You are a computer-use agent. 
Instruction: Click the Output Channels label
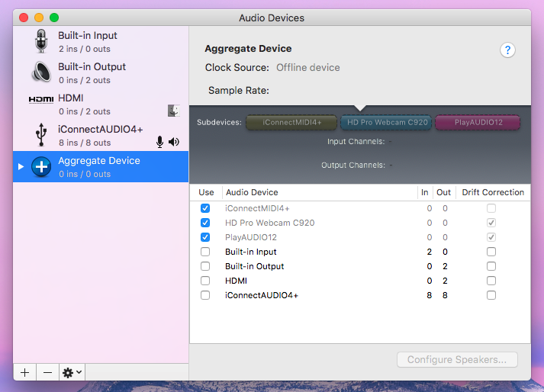353,165
